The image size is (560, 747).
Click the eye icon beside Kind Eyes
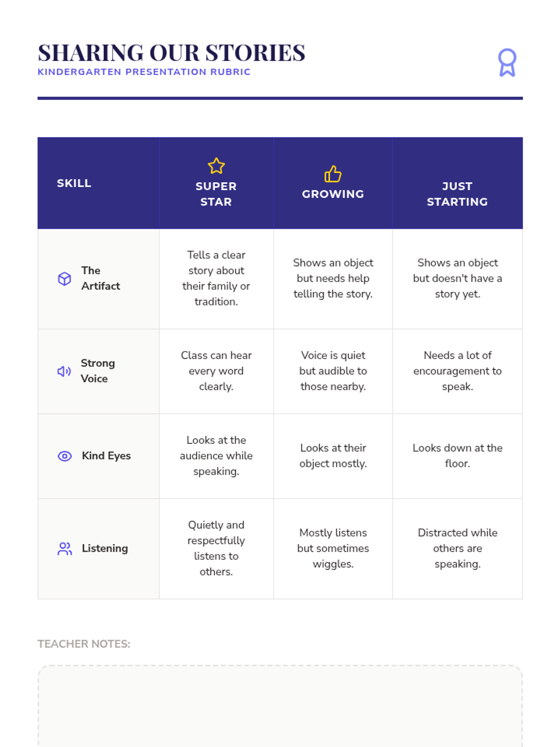(64, 456)
